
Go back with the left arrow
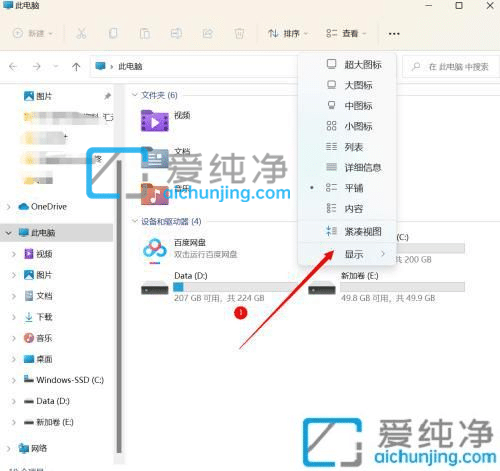(x=13, y=67)
